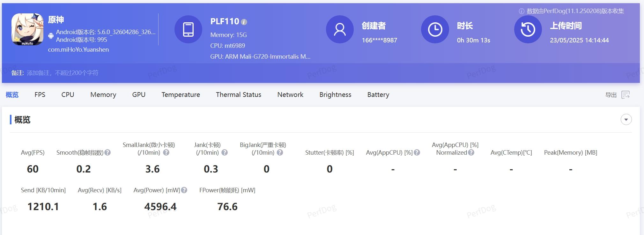Select the Battery tab
The width and height of the screenshot is (644, 235).
(378, 95)
